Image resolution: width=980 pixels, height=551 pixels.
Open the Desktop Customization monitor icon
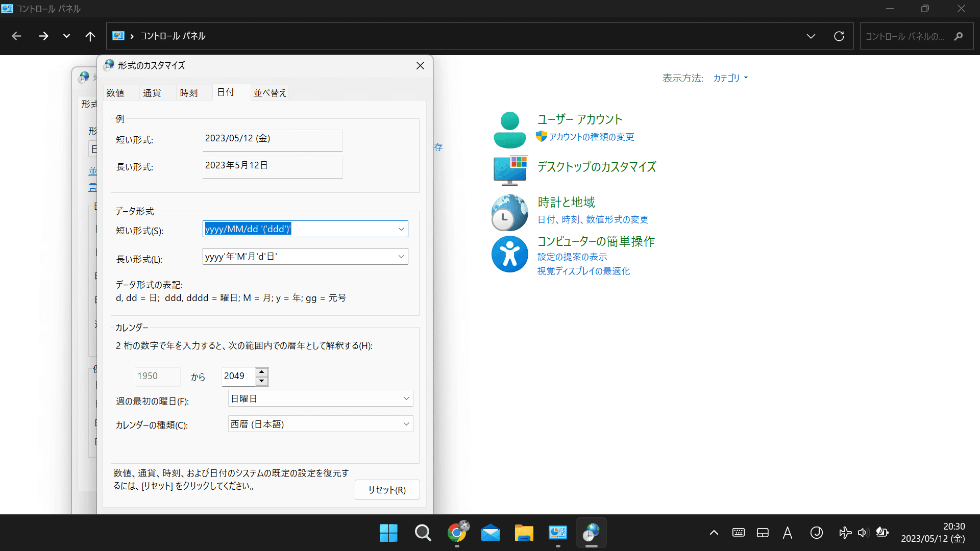pyautogui.click(x=510, y=170)
